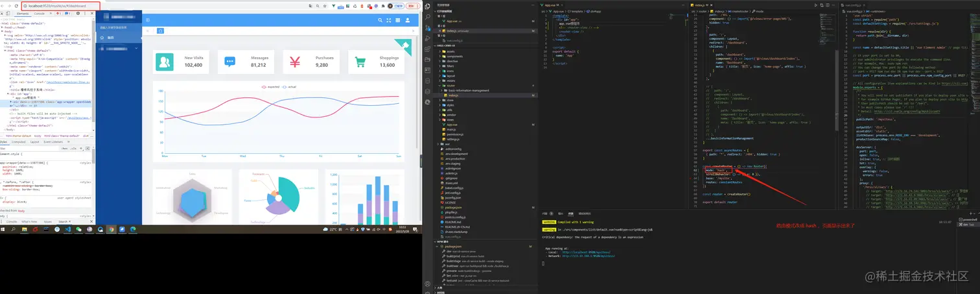Open the Windows Start menu
This screenshot has height=294, width=980.
(3, 229)
